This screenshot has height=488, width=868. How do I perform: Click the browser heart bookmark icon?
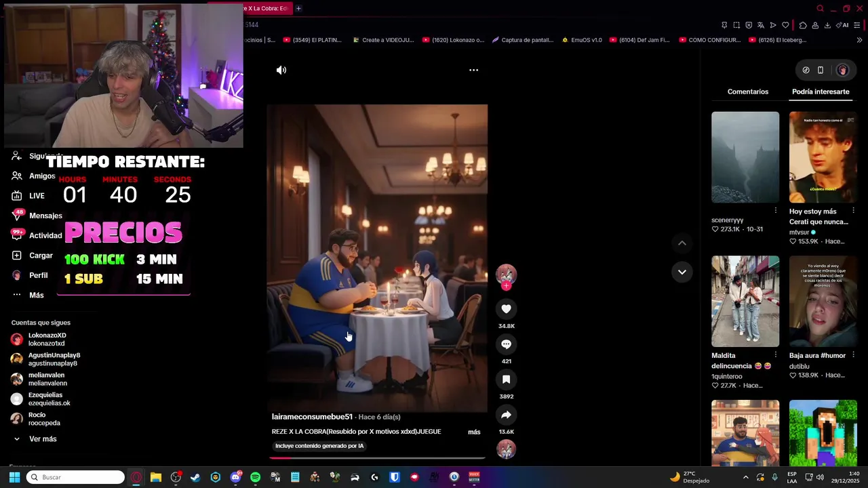tap(785, 25)
